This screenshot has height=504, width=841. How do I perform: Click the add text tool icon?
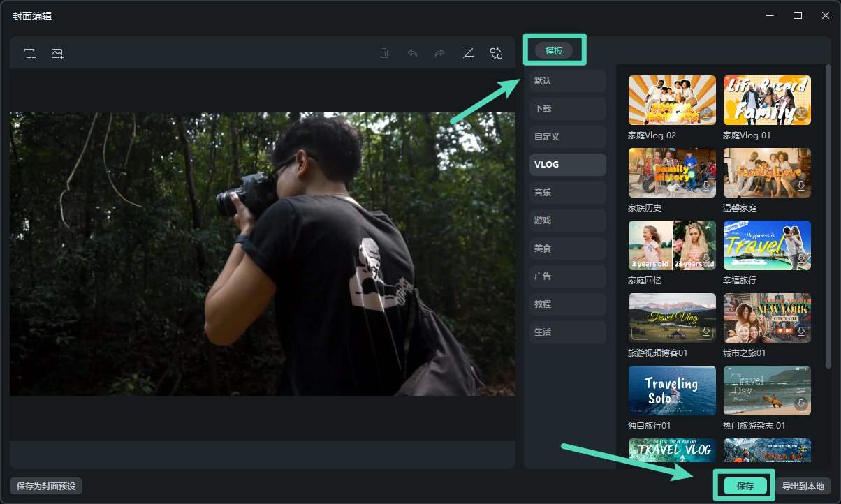tap(29, 54)
